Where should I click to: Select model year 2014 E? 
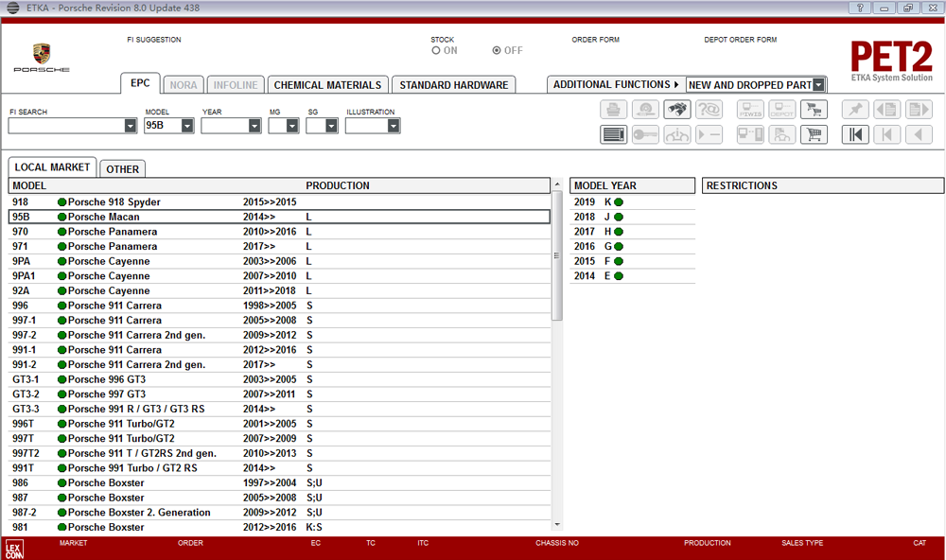point(632,276)
